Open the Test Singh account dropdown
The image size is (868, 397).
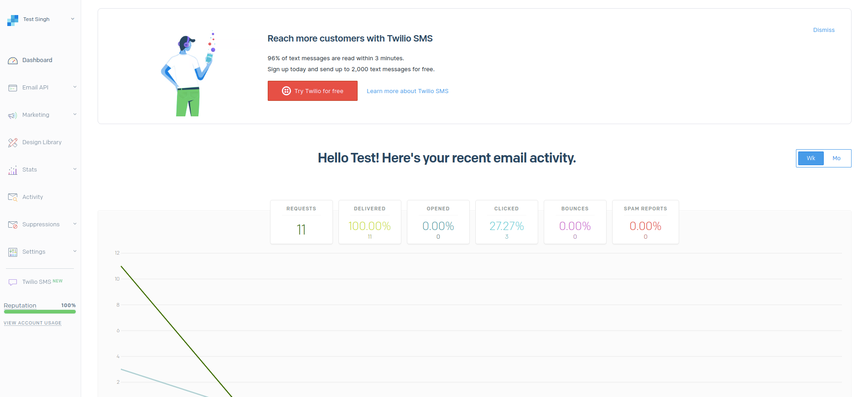pos(73,19)
